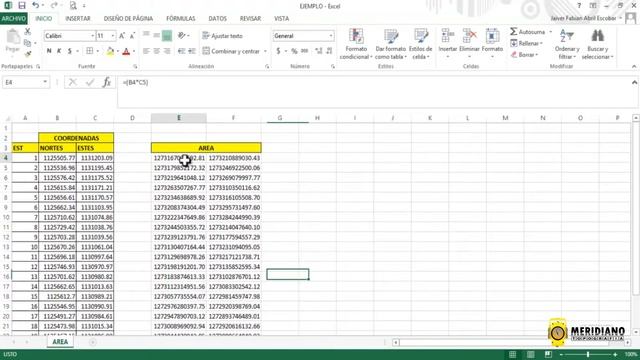The width and height of the screenshot is (640, 360).
Task: Click in the formula bar text
Action: click(x=135, y=82)
